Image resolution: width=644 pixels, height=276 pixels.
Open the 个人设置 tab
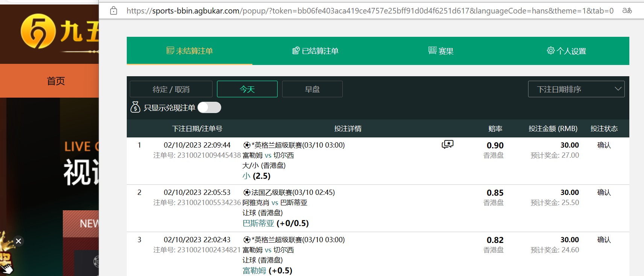(x=567, y=51)
